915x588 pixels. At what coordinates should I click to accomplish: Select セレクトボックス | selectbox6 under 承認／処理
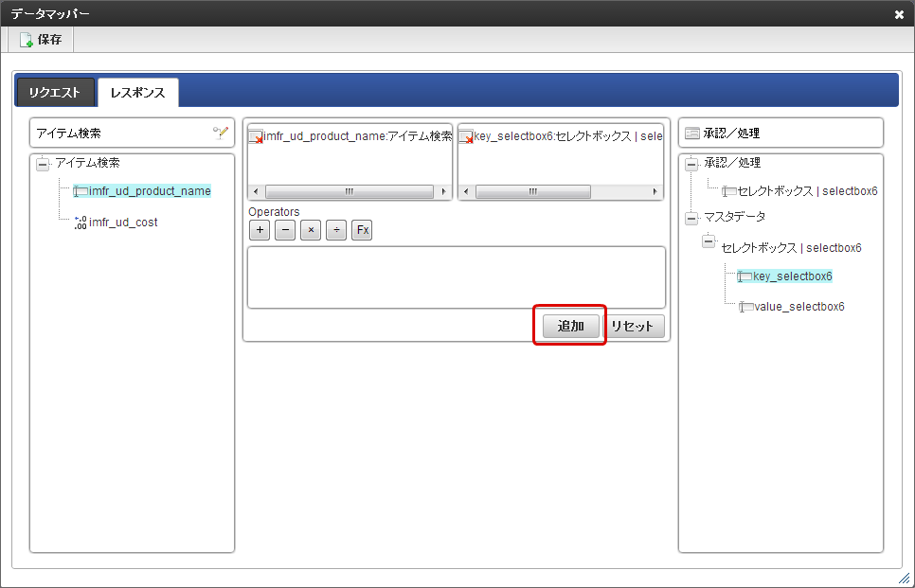coord(808,191)
